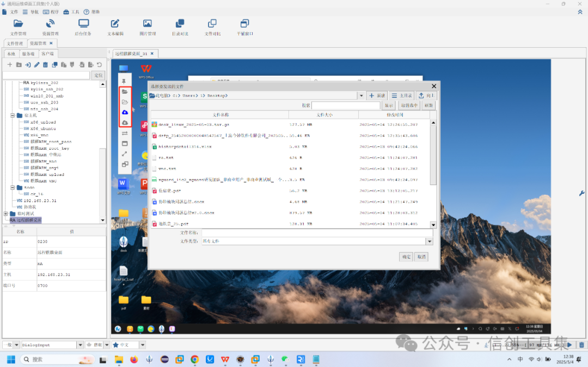The width and height of the screenshot is (588, 367).
Task: Click the copy icon in tree toolbar
Action: 54,65
